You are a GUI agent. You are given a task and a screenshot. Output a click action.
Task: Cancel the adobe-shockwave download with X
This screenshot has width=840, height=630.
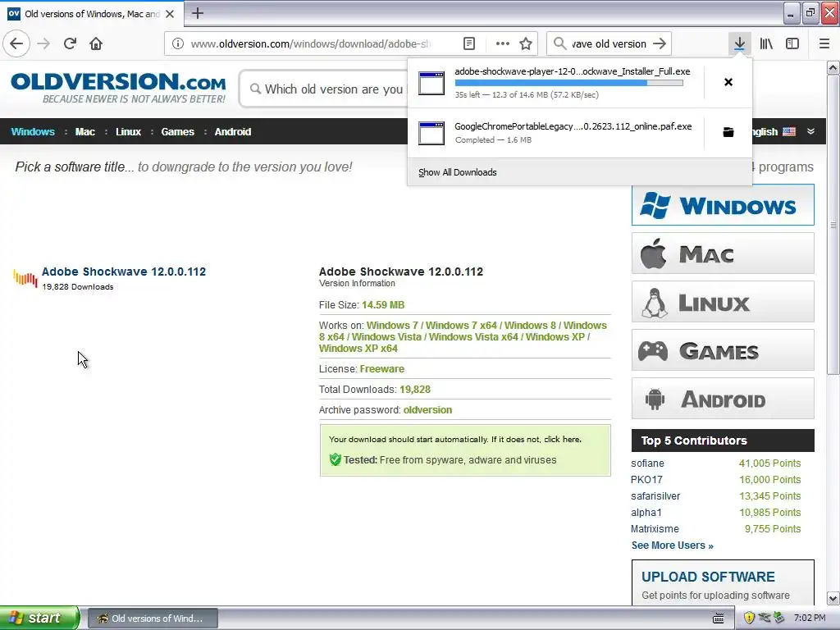(728, 82)
